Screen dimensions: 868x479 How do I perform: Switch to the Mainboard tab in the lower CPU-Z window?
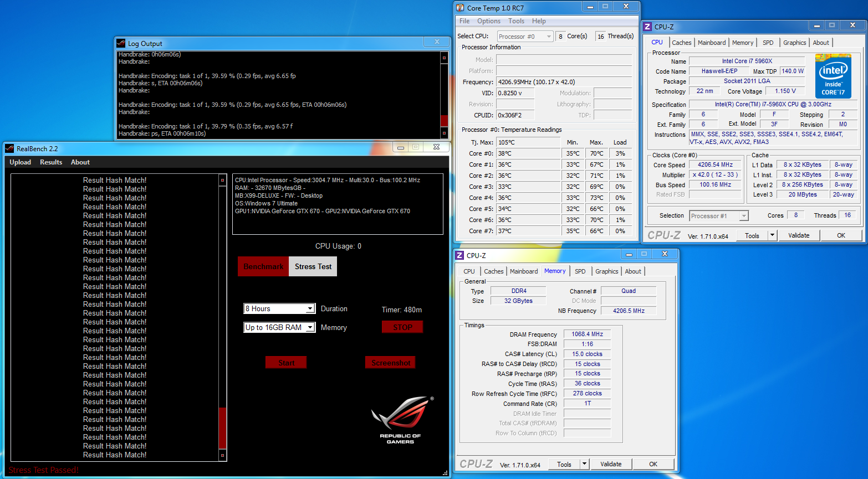coord(524,271)
